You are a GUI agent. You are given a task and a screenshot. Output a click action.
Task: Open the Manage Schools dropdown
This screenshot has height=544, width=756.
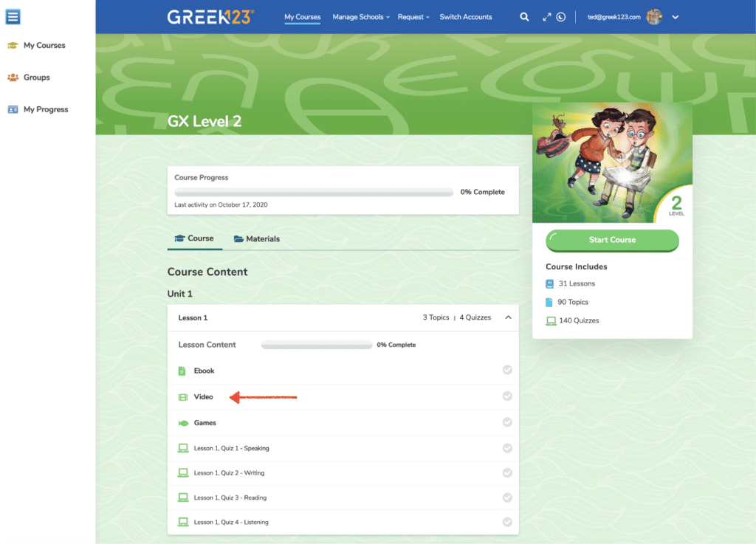pyautogui.click(x=360, y=17)
